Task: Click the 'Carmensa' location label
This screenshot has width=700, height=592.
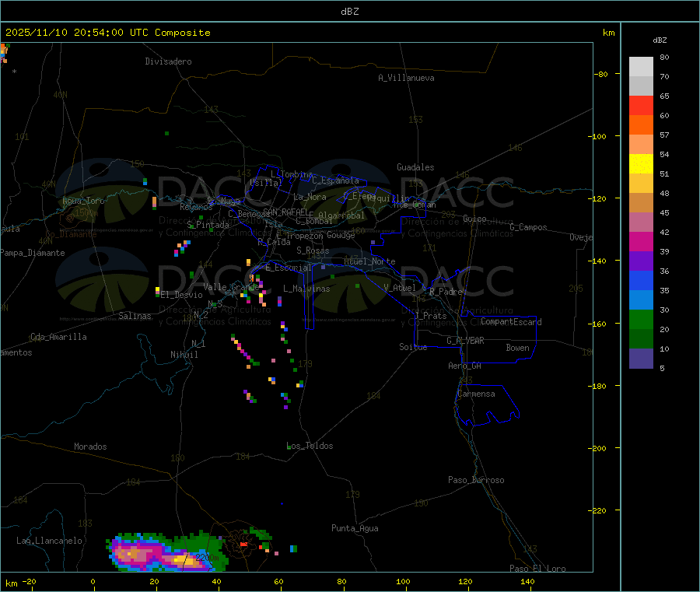Action: point(476,394)
